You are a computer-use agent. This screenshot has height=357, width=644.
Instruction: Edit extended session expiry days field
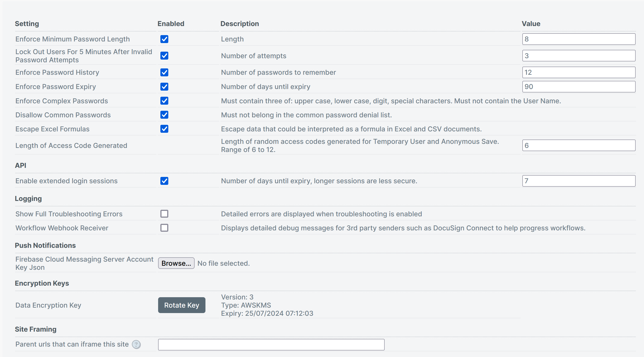click(x=579, y=181)
